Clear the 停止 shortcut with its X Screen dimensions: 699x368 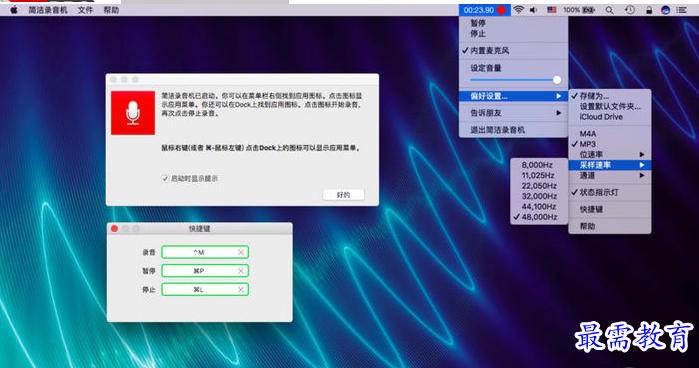pyautogui.click(x=241, y=290)
